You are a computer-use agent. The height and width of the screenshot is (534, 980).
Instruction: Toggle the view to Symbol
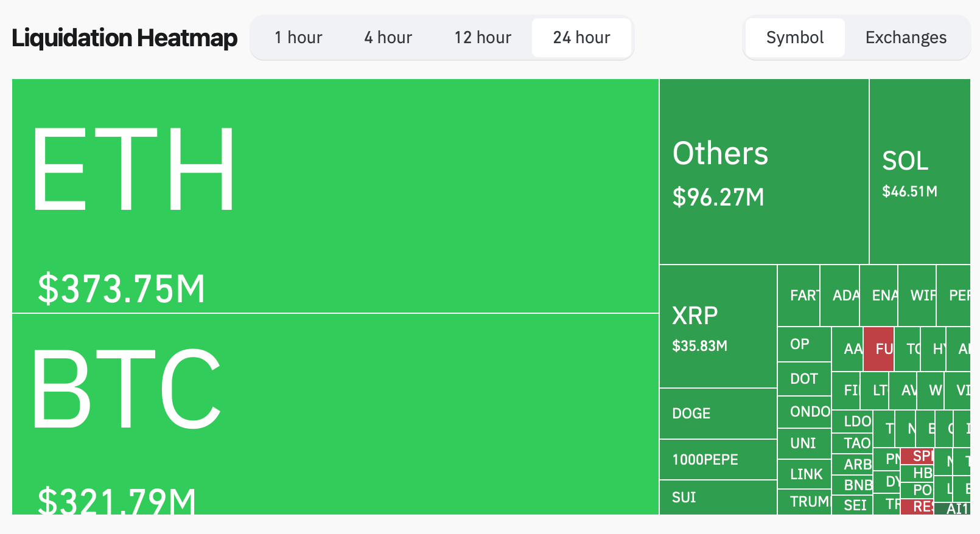click(x=794, y=38)
